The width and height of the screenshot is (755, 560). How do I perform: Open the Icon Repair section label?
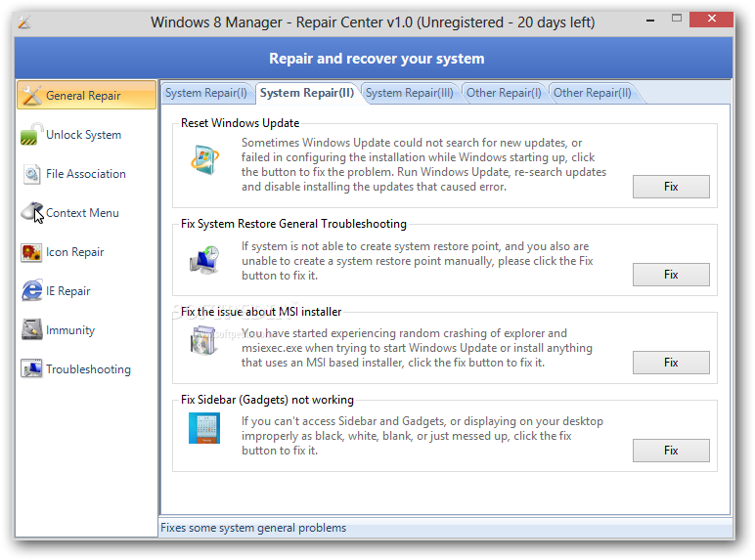(x=75, y=252)
